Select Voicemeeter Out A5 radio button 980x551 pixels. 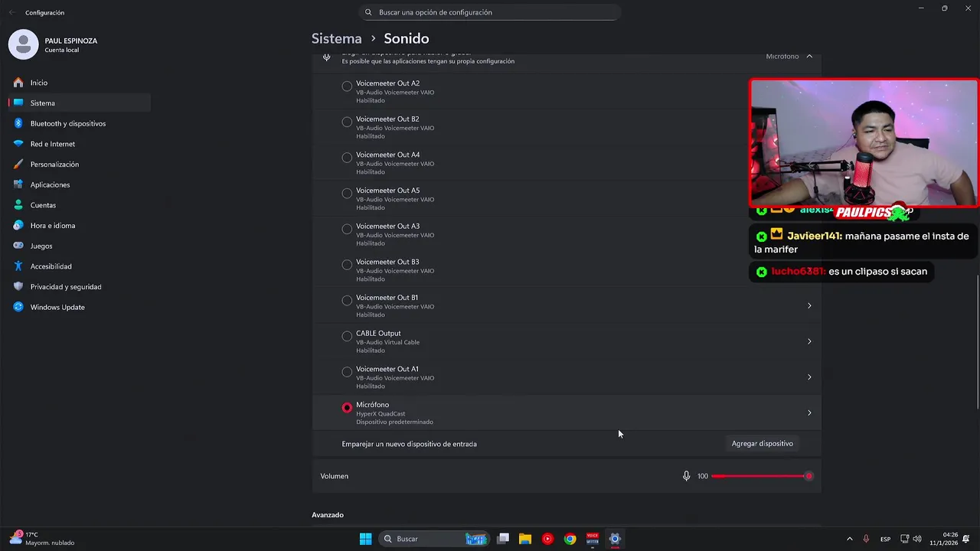[347, 194]
